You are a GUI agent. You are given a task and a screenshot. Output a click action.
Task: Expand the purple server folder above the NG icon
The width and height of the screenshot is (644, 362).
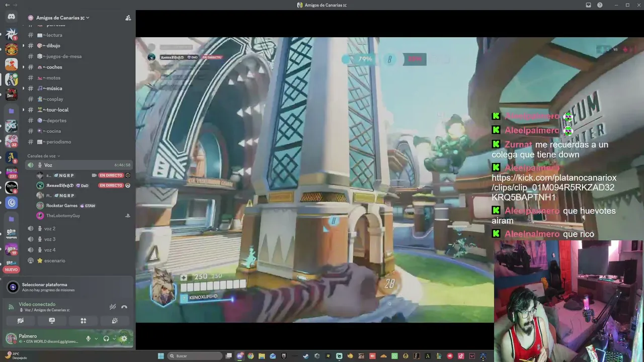[x=11, y=110]
